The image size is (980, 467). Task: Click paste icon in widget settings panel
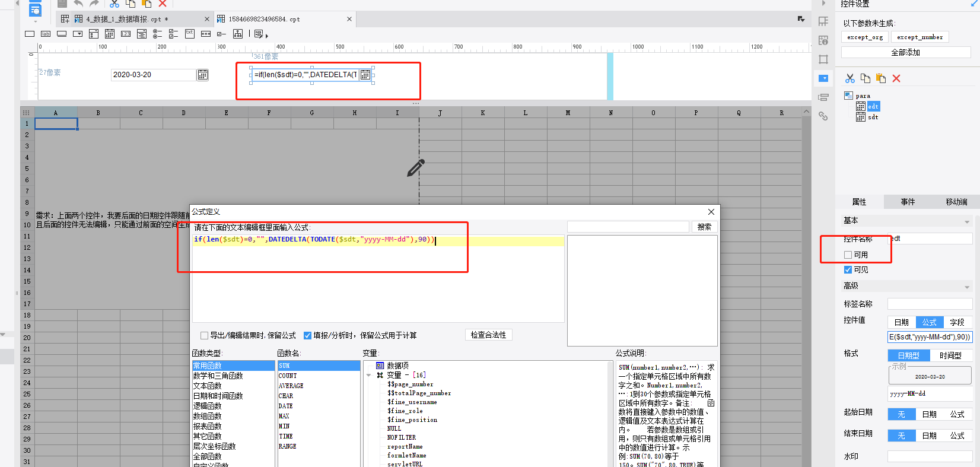click(x=881, y=78)
